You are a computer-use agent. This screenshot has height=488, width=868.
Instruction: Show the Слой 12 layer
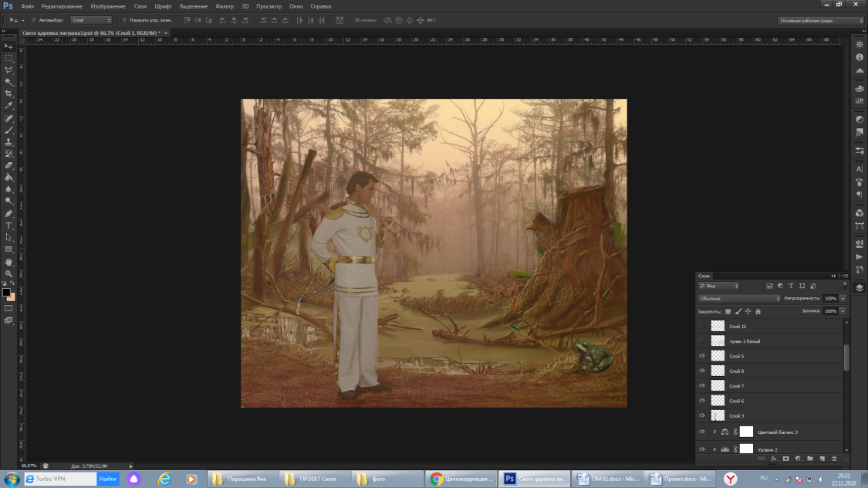coord(702,327)
